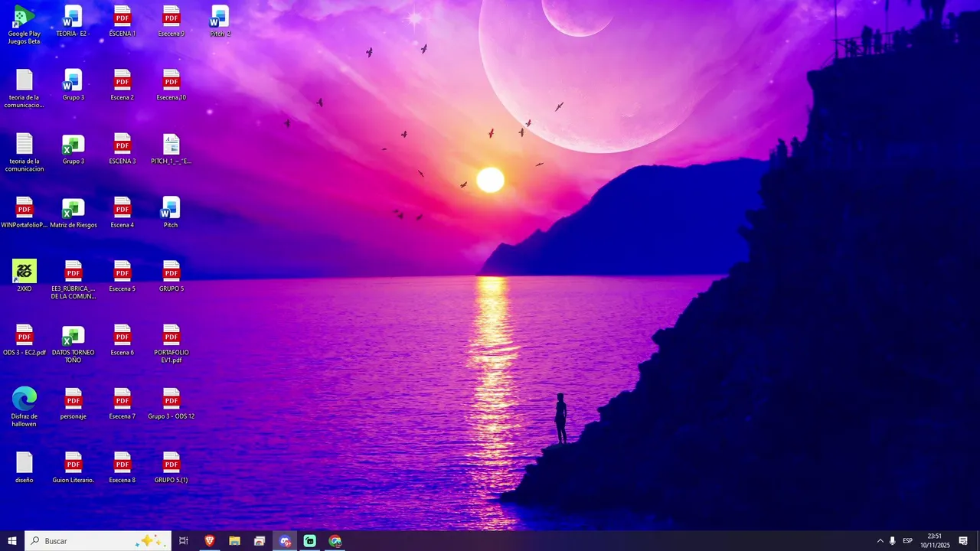
Task: Launch Brave browser from the taskbar
Action: (209, 541)
